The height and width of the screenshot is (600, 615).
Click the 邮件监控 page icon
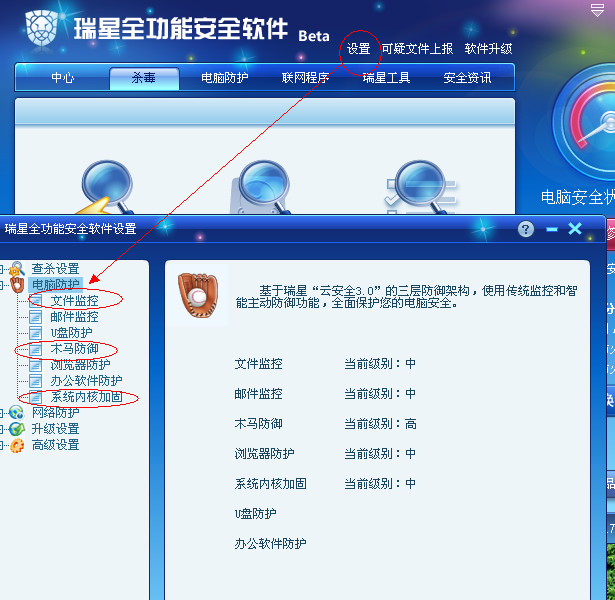click(35, 317)
